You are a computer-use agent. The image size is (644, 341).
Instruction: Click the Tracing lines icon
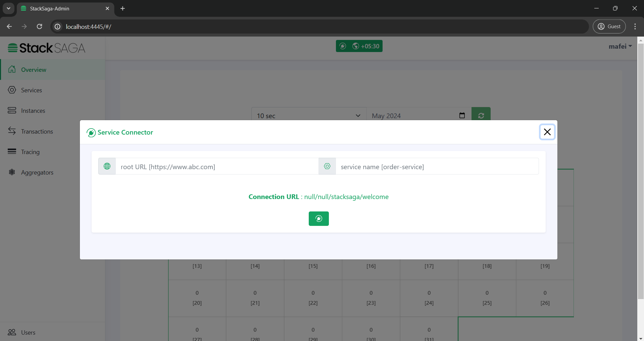point(12,151)
